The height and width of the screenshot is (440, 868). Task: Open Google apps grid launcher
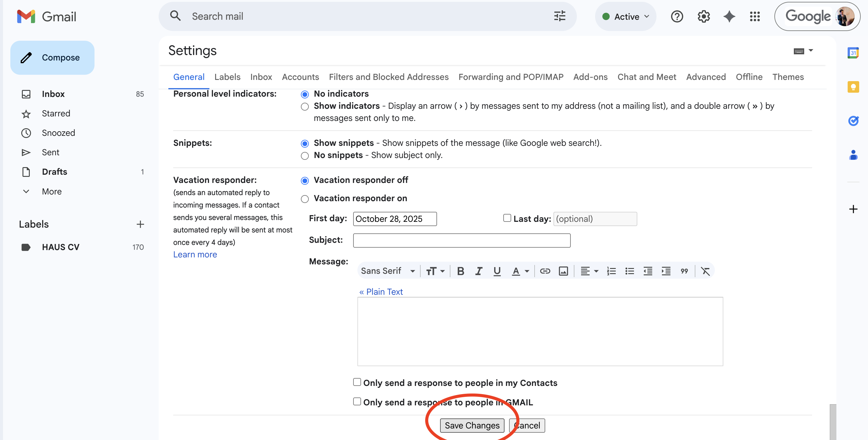[x=754, y=16]
